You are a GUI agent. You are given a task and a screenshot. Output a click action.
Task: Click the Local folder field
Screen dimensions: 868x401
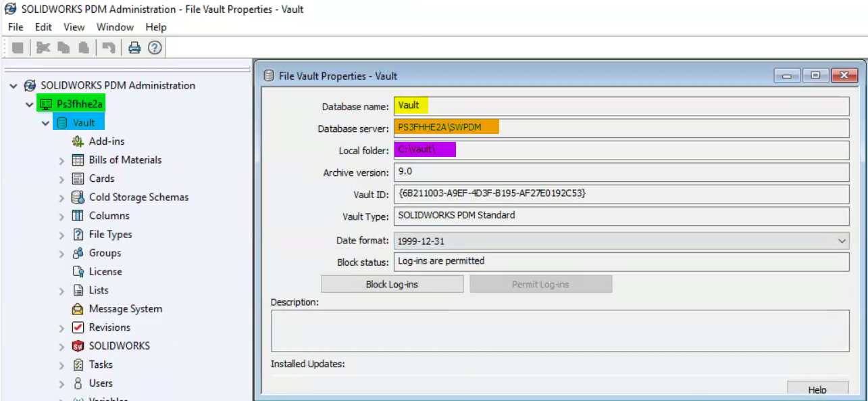[621, 150]
